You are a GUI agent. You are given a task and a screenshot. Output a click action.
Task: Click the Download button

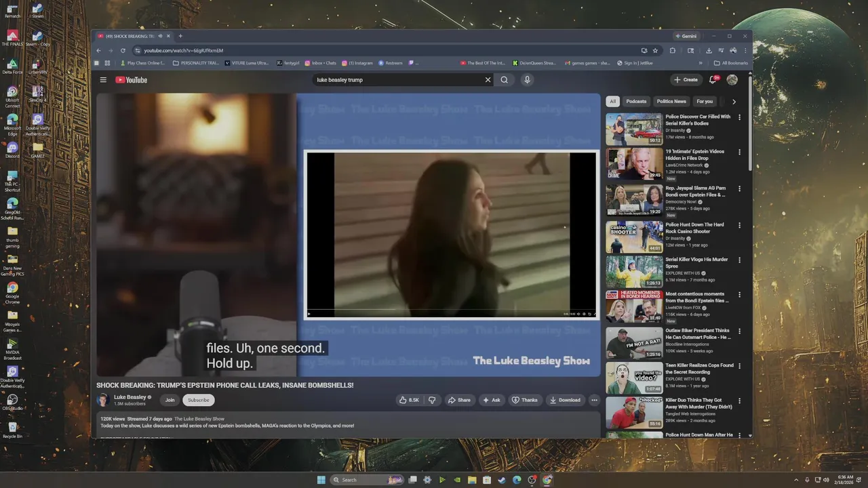(566, 400)
